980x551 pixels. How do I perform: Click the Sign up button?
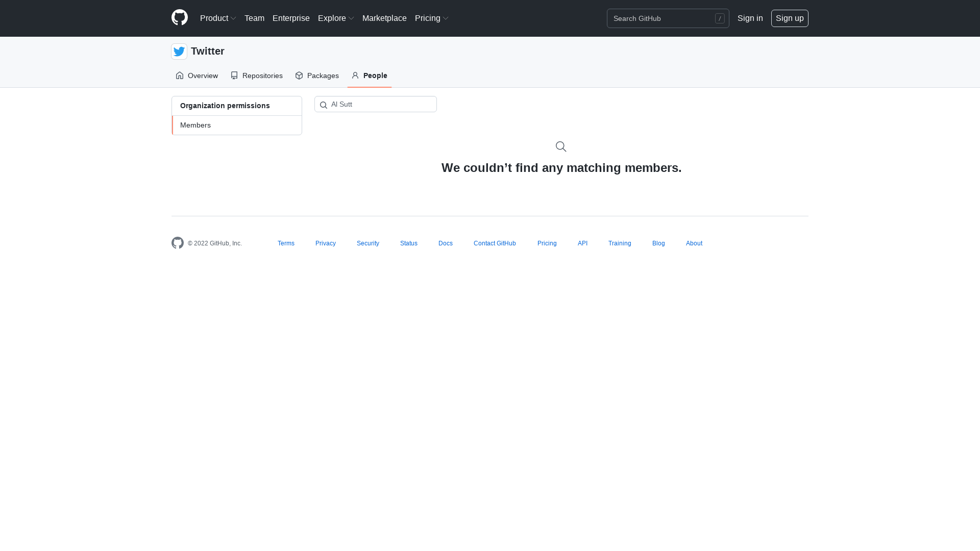coord(790,18)
